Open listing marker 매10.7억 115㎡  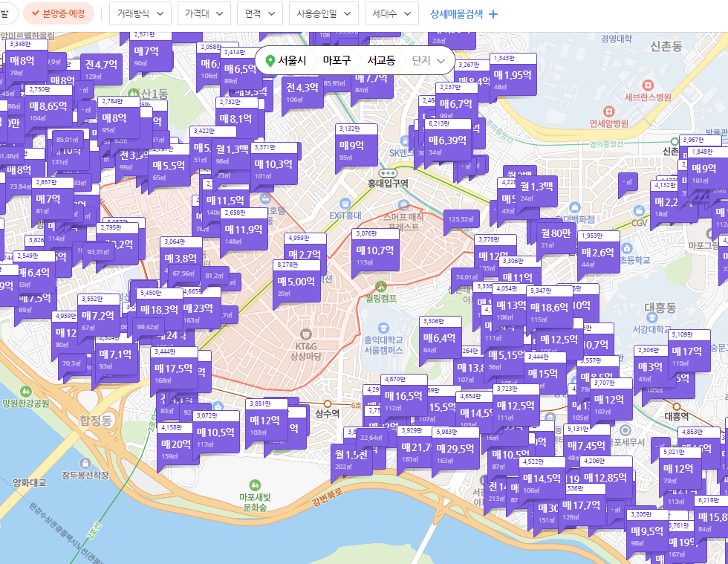point(375,250)
